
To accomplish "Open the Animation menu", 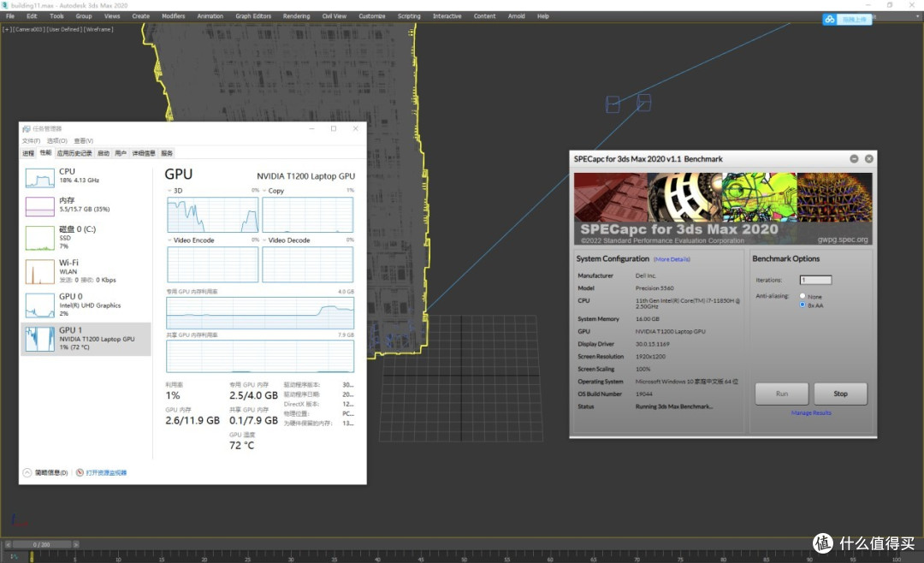I will (210, 16).
